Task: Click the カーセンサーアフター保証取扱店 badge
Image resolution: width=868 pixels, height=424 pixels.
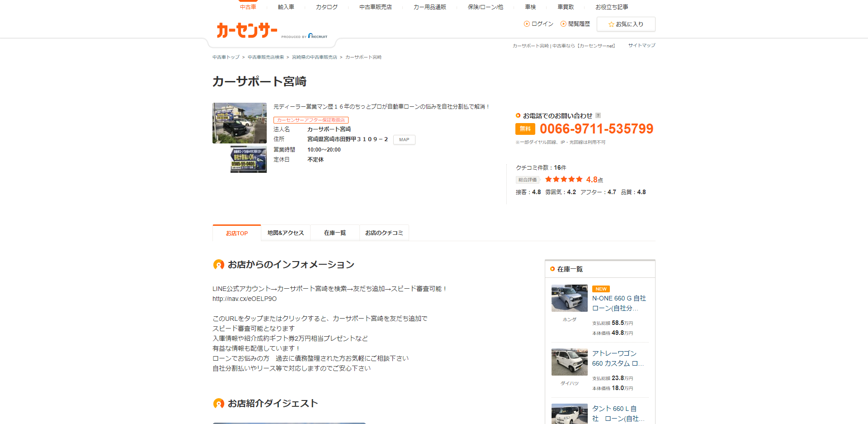Action: pos(311,120)
